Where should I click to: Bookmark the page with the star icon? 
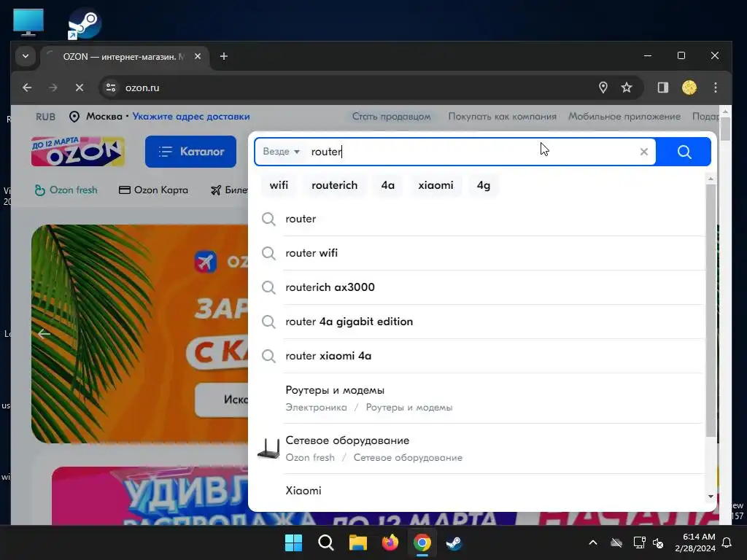[x=627, y=87]
